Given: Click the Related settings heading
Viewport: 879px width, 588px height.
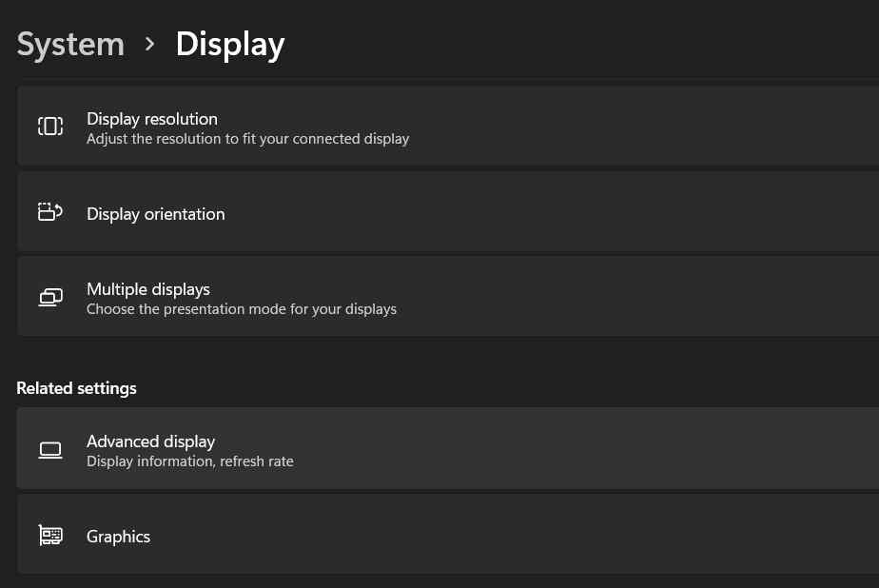Looking at the screenshot, I should coord(76,388).
